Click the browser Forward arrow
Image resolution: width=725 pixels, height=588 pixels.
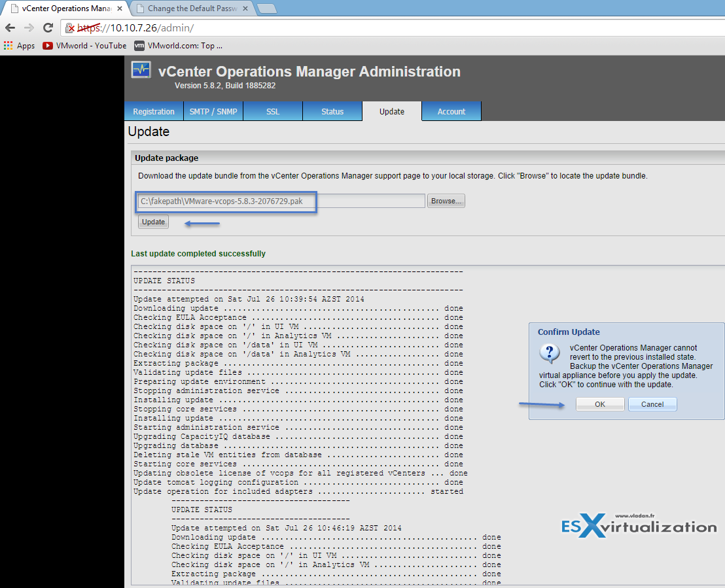29,27
